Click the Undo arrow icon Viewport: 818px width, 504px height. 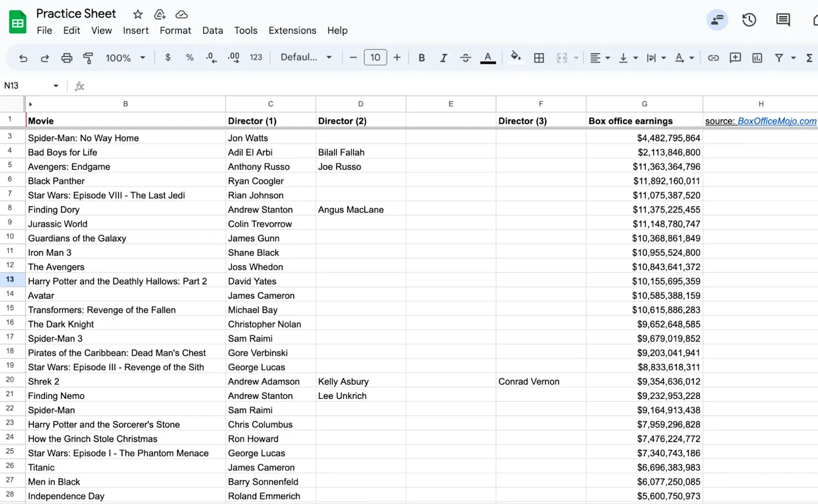click(23, 58)
